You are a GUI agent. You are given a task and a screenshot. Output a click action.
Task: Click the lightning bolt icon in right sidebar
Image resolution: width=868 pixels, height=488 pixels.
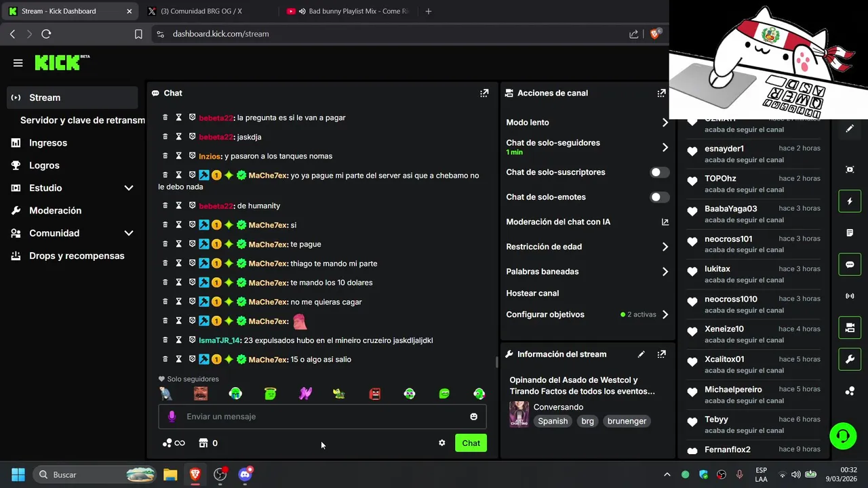coord(850,201)
